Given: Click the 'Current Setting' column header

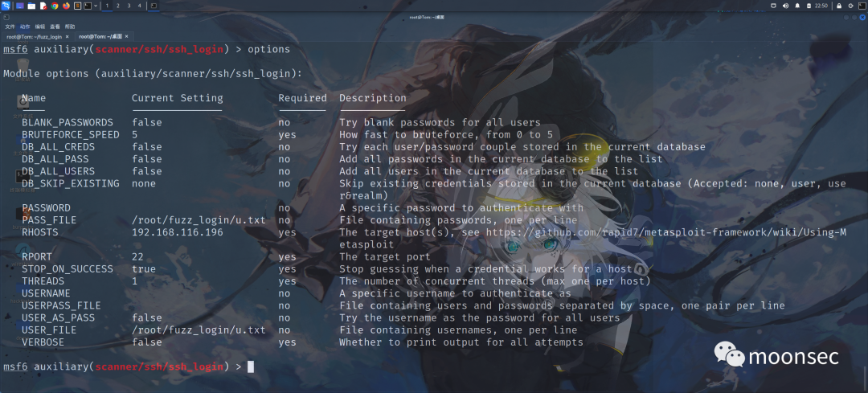Looking at the screenshot, I should [177, 98].
